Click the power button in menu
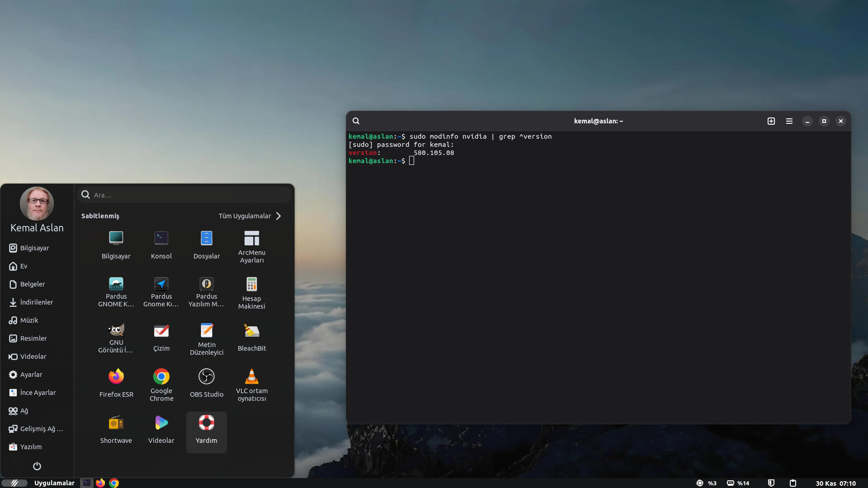The image size is (868, 488). click(x=37, y=466)
